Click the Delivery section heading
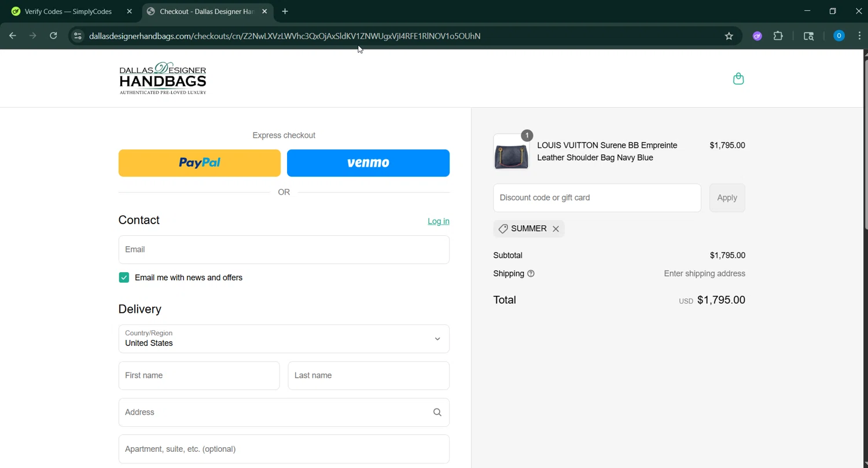 pyautogui.click(x=140, y=309)
